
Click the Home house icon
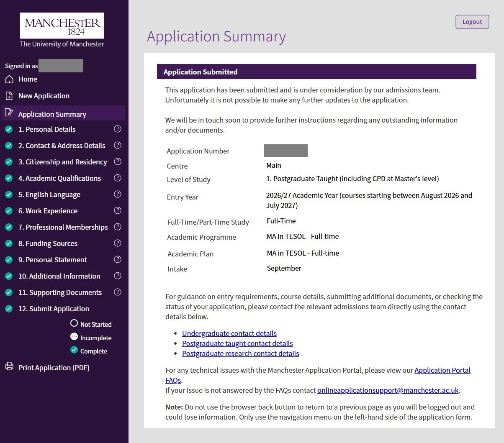click(x=9, y=79)
